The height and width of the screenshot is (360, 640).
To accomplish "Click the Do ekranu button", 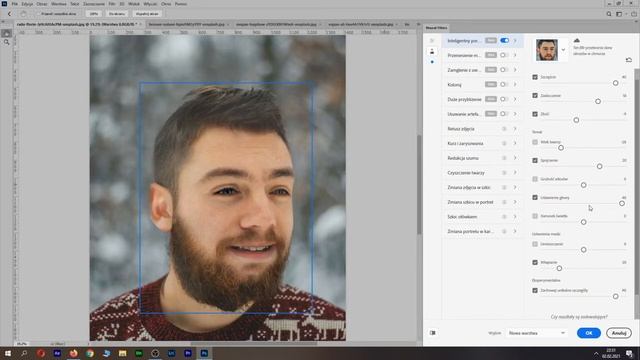I will coord(117,14).
